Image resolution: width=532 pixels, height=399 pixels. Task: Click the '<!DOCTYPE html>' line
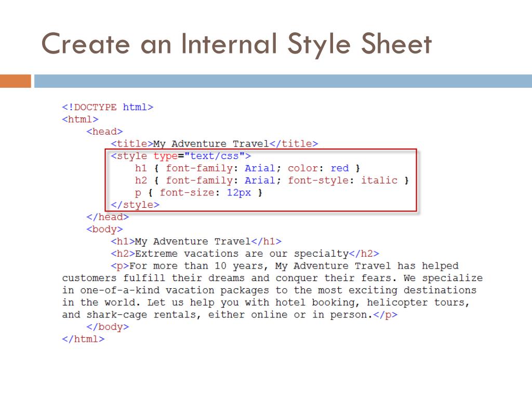pyautogui.click(x=108, y=107)
